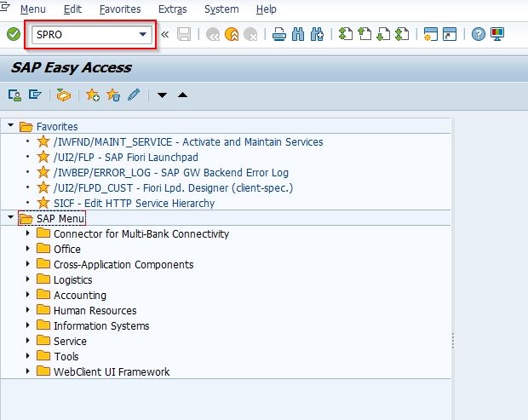
Task: Click the Cancel icon in toolbar
Action: (x=250, y=34)
